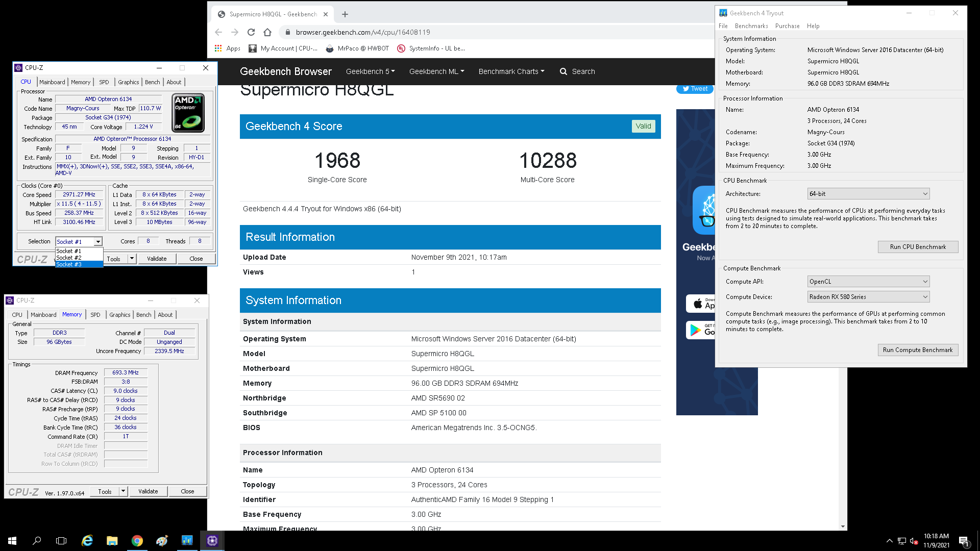Image resolution: width=980 pixels, height=551 pixels.
Task: Click the Geekbench Browser home link
Action: [x=286, y=71]
